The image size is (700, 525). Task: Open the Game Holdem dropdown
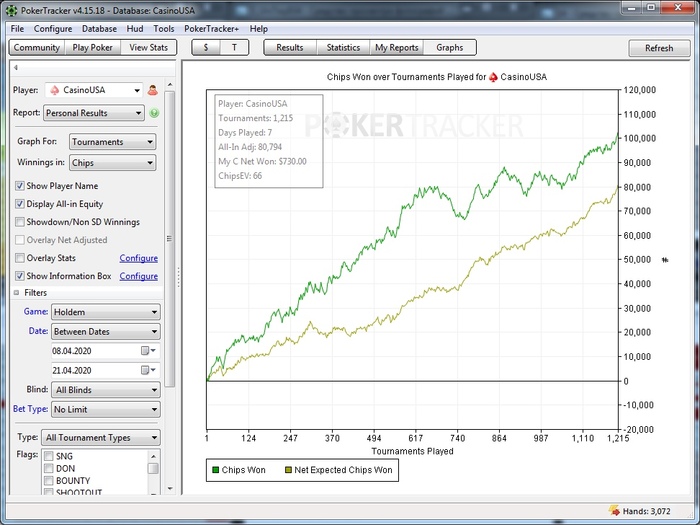pos(106,312)
